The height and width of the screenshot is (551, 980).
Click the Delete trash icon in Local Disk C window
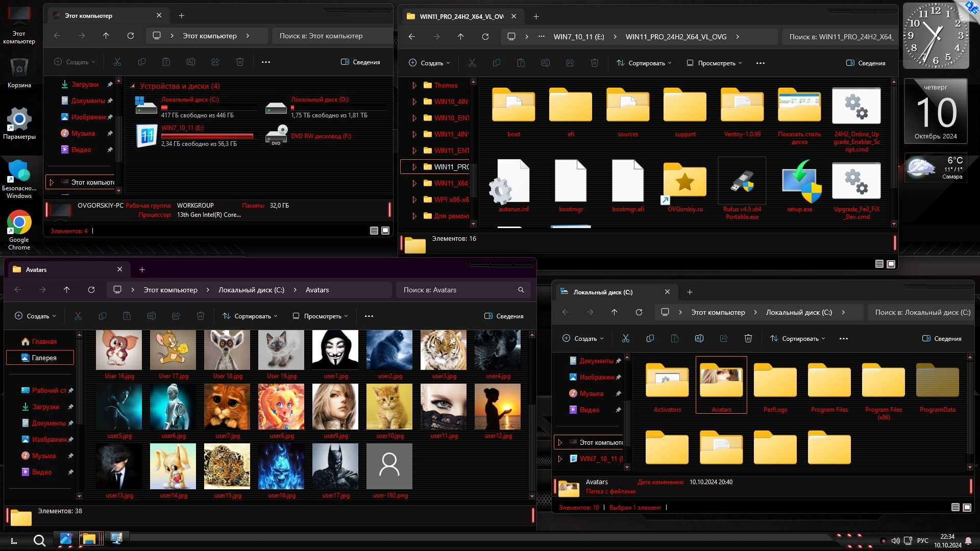point(748,339)
